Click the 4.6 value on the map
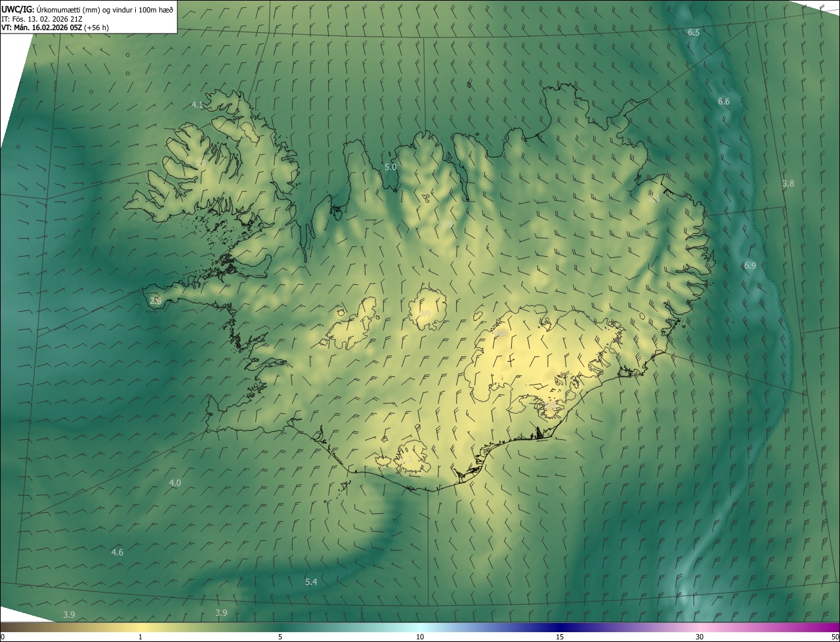Image resolution: width=840 pixels, height=642 pixels. [x=117, y=552]
